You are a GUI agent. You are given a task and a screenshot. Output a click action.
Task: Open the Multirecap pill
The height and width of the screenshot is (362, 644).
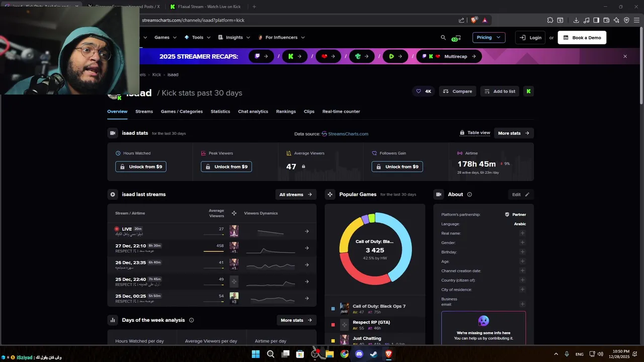[449, 56]
